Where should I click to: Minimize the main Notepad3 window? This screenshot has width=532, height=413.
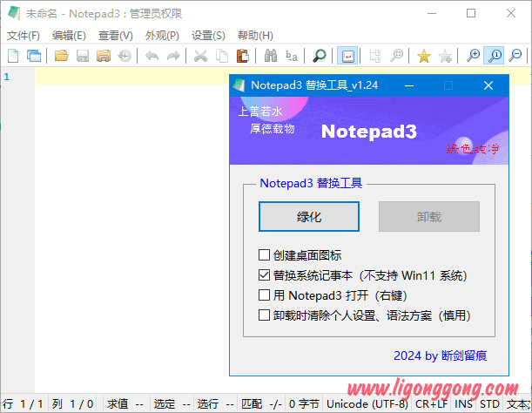(x=432, y=13)
